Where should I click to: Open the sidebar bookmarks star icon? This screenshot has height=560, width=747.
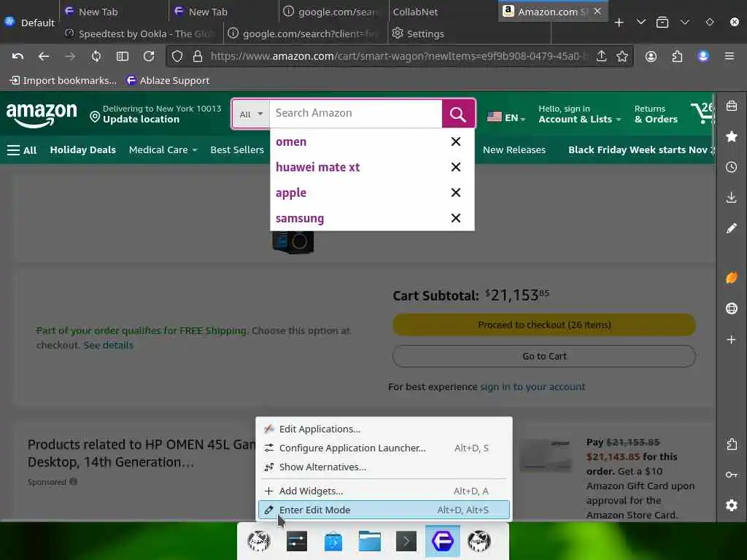(x=731, y=136)
